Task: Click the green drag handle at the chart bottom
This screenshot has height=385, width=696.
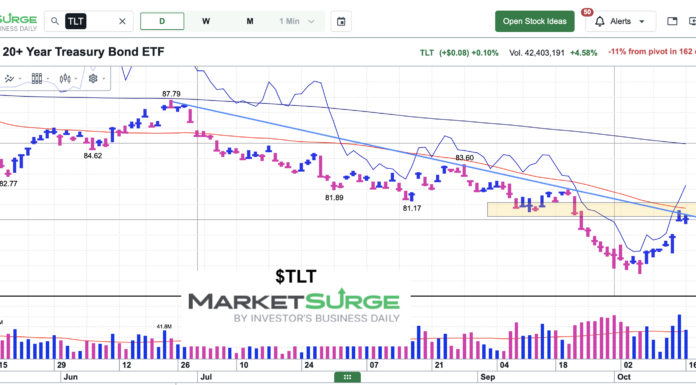Action: (347, 377)
